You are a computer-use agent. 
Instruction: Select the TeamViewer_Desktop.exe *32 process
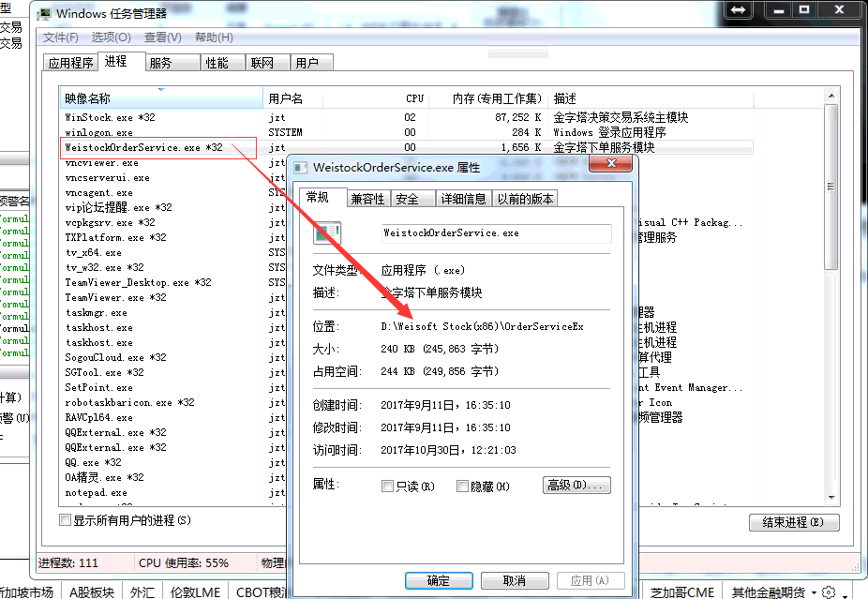(139, 282)
